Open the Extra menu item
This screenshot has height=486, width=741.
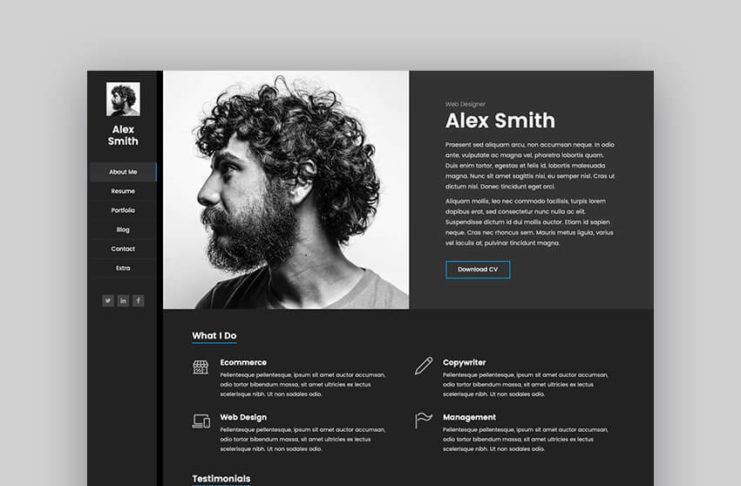click(x=123, y=268)
